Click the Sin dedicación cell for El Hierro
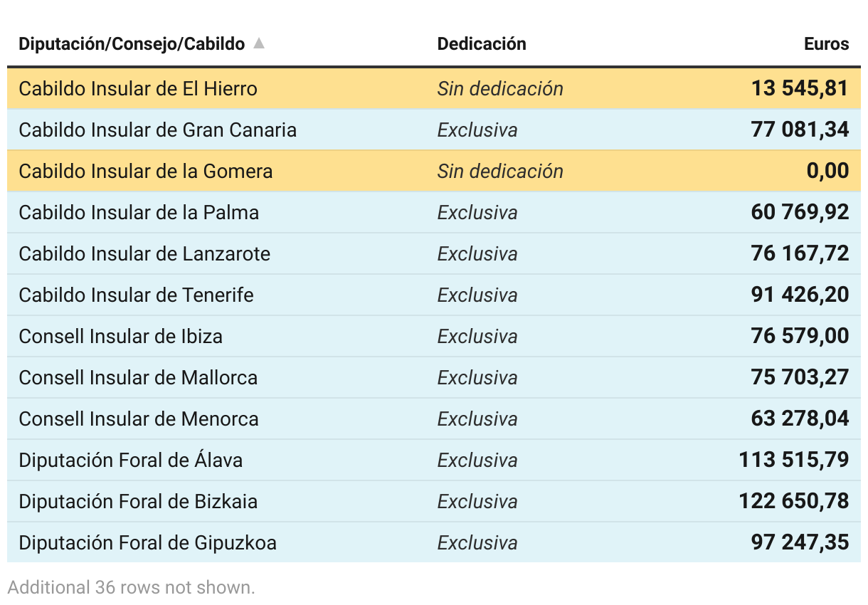The height and width of the screenshot is (605, 868). tap(500, 89)
